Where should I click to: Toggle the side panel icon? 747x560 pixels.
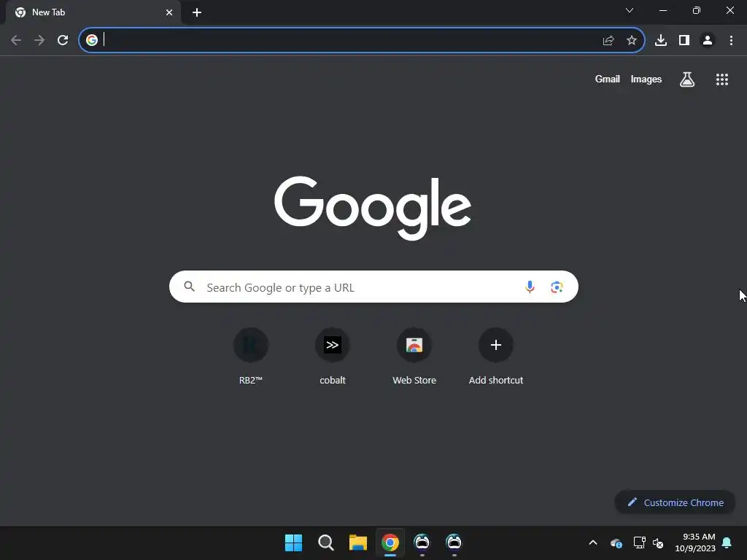[684, 40]
